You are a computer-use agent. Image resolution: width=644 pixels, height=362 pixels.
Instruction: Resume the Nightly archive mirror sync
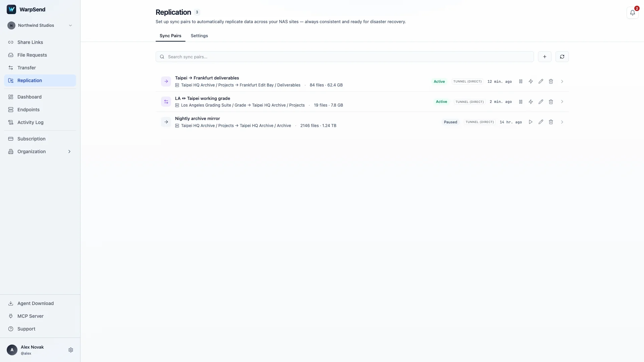[x=531, y=122]
